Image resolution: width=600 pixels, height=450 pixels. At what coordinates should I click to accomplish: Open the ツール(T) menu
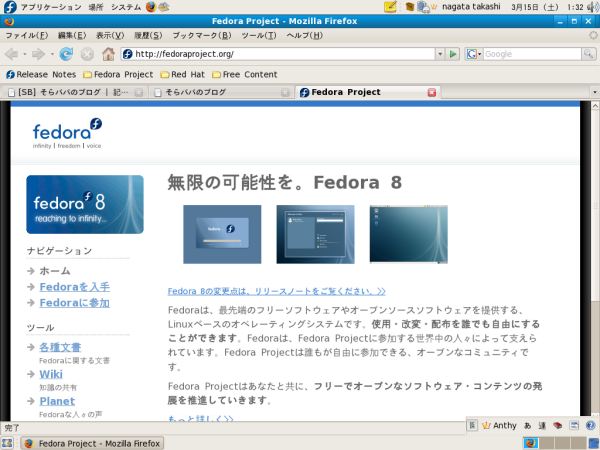[x=259, y=36]
